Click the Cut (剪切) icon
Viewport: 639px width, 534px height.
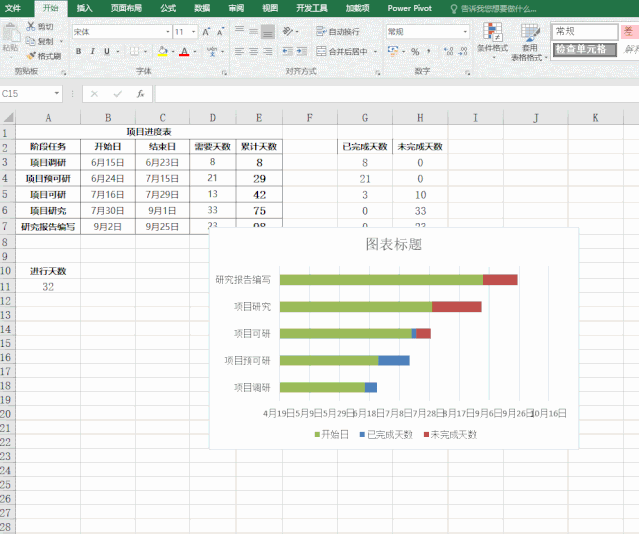pyautogui.click(x=31, y=26)
